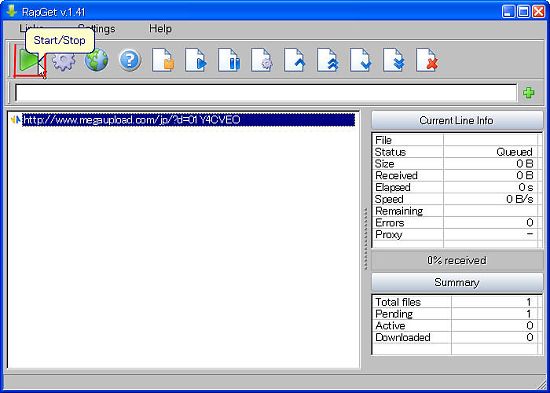The width and height of the screenshot is (550, 393).
Task: Click the Summary header button
Action: pos(457,282)
